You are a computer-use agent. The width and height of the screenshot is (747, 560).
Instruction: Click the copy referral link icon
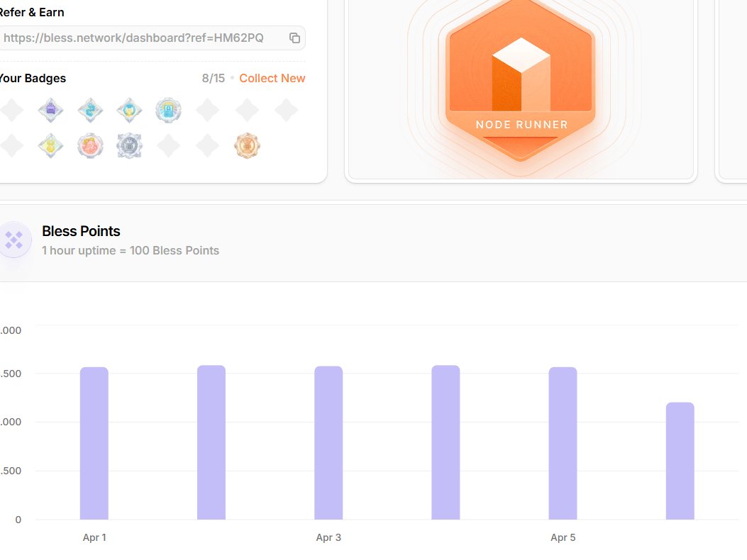tap(294, 38)
